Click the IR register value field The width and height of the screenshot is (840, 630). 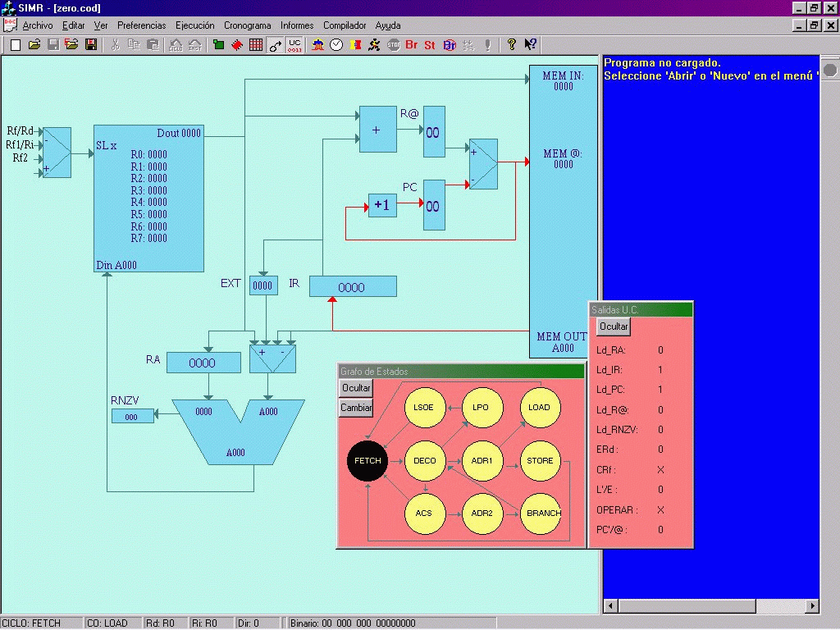[353, 287]
